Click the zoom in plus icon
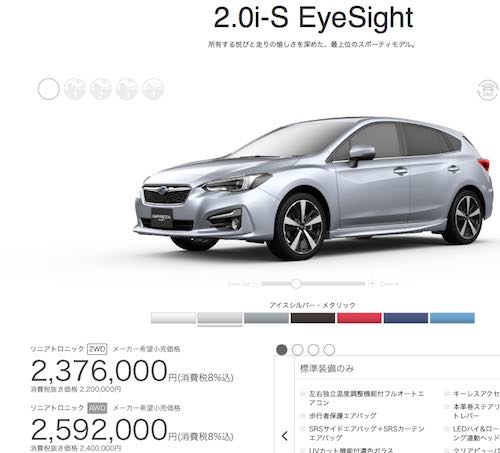500x453 pixels. point(372,284)
